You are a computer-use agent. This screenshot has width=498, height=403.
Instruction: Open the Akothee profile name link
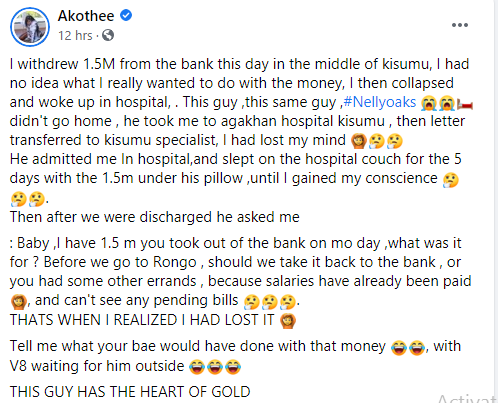86,16
